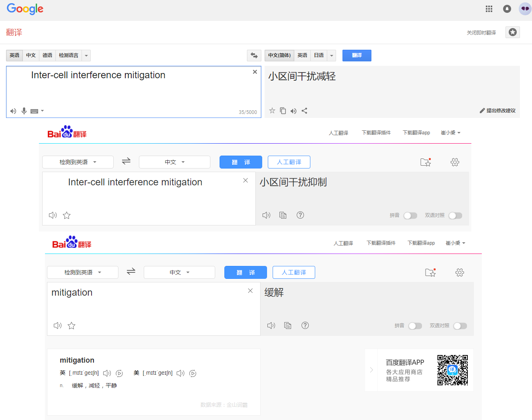Play audio of 小区间干扰抑制 translation
The height and width of the screenshot is (420, 532).
point(267,215)
